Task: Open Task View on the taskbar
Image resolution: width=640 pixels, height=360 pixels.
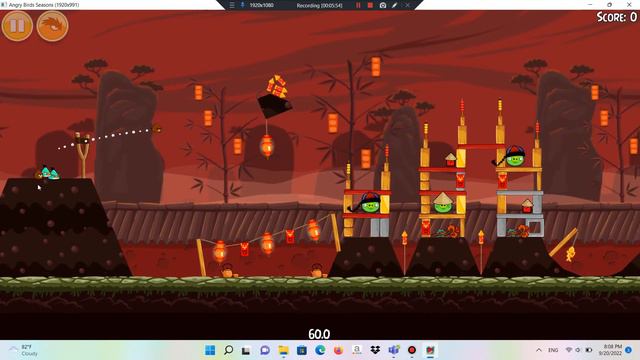Action: pos(246,350)
